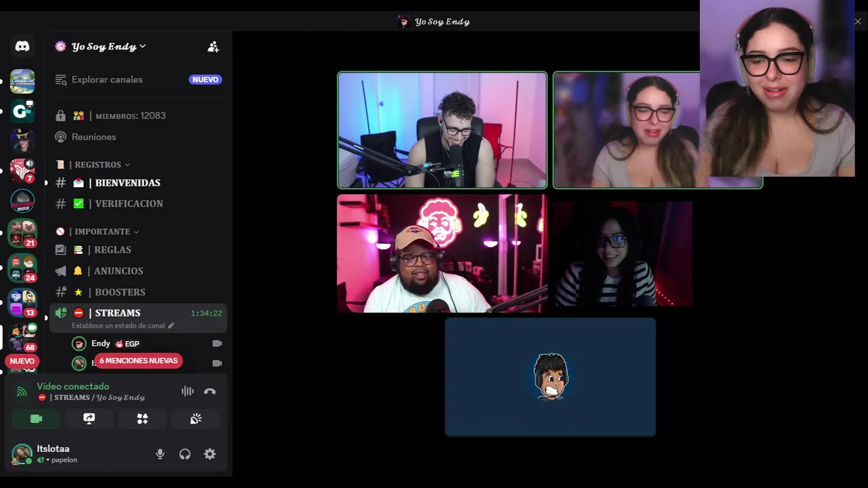Focus the curly-haired man's video tile
This screenshot has height=488, width=868.
coord(442,130)
